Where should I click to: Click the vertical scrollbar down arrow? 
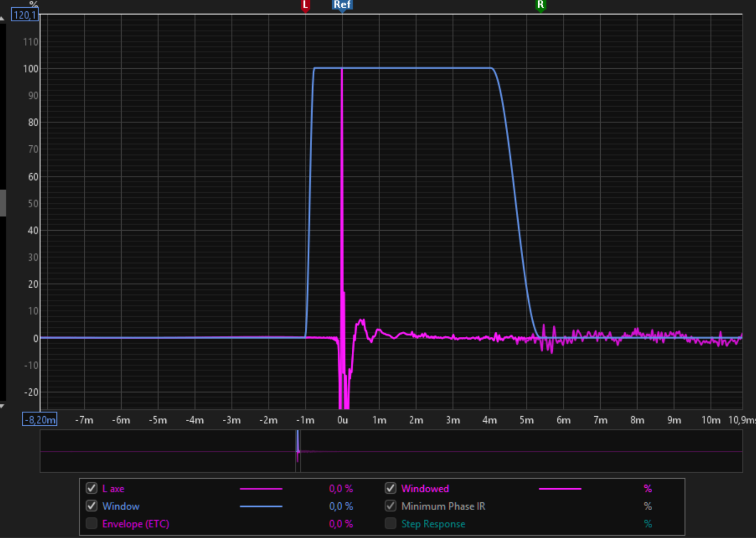pyautogui.click(x=2, y=406)
